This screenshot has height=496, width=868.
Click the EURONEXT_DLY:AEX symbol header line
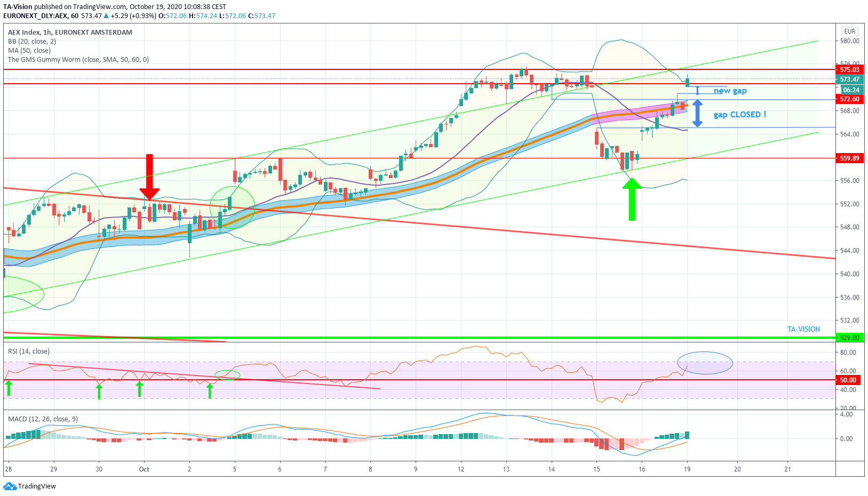click(x=139, y=15)
